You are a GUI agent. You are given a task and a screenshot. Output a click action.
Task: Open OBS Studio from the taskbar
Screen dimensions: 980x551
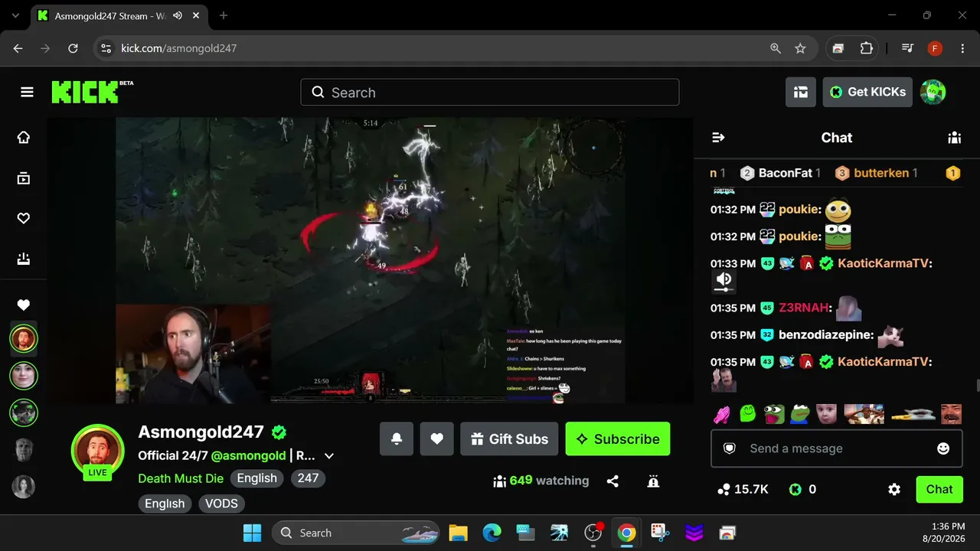pyautogui.click(x=593, y=533)
